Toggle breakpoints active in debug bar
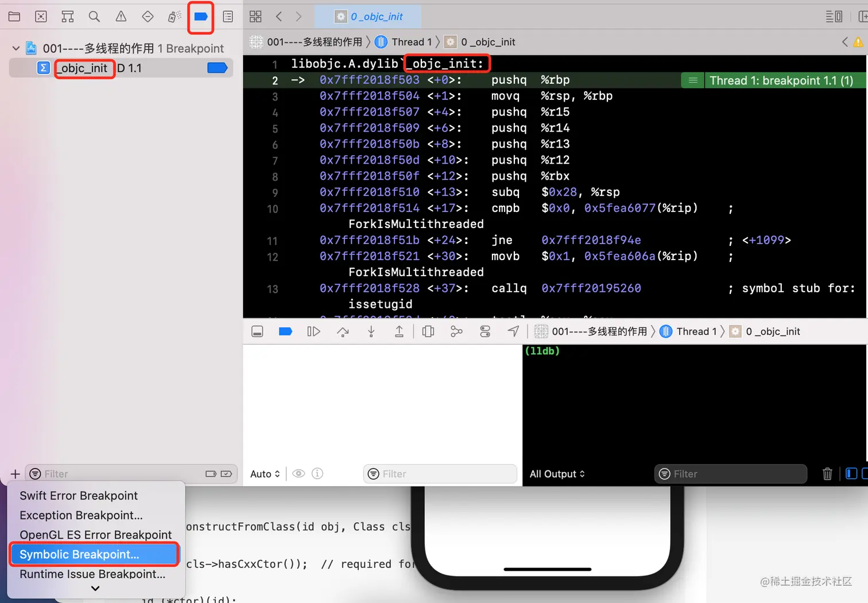Screen dimensions: 868x603 tap(285, 331)
